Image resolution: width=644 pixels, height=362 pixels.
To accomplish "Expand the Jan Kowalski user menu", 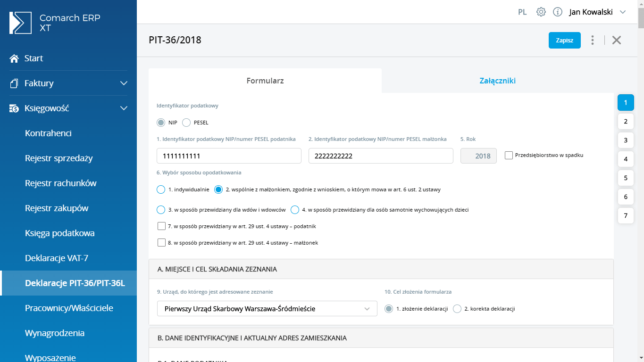I will [x=623, y=12].
